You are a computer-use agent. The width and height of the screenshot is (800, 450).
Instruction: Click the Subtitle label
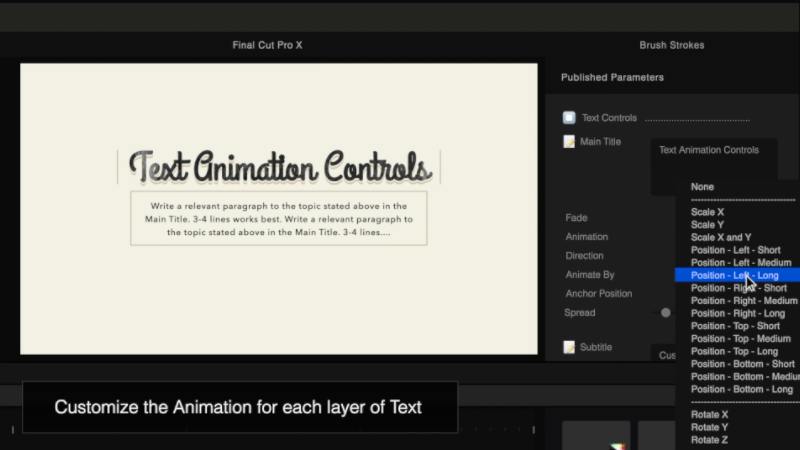coord(595,347)
